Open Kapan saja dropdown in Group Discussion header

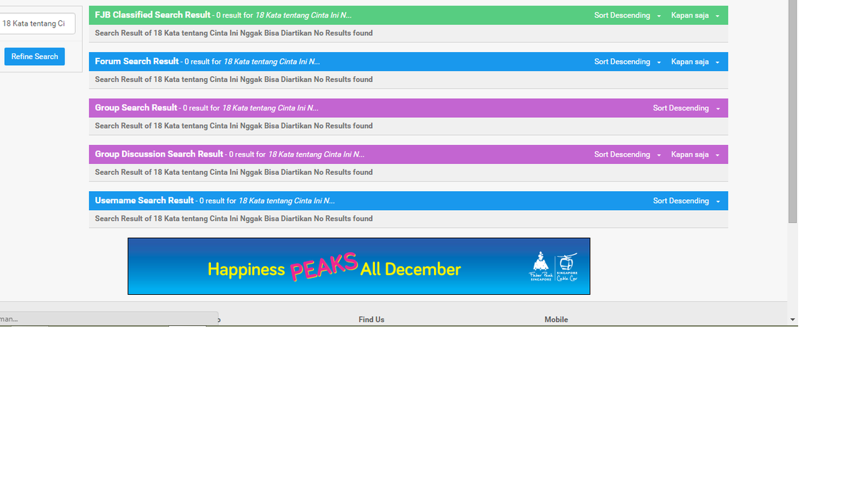pos(695,155)
